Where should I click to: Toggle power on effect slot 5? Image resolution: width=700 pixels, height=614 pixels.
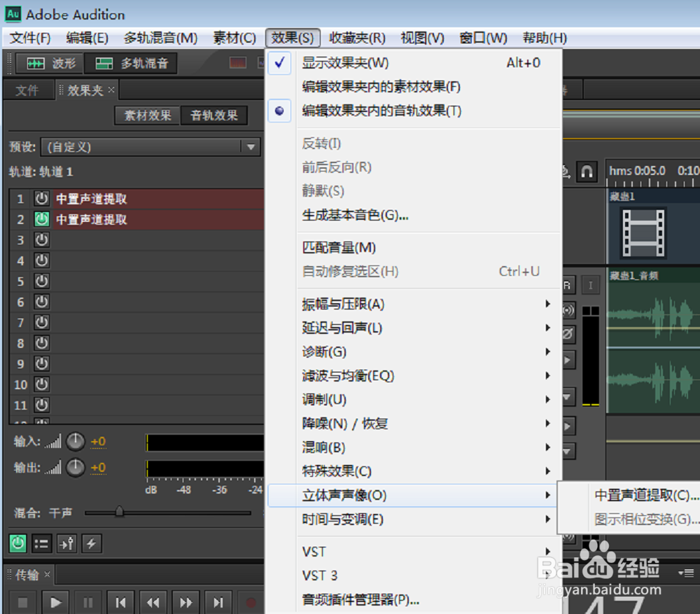pyautogui.click(x=41, y=281)
